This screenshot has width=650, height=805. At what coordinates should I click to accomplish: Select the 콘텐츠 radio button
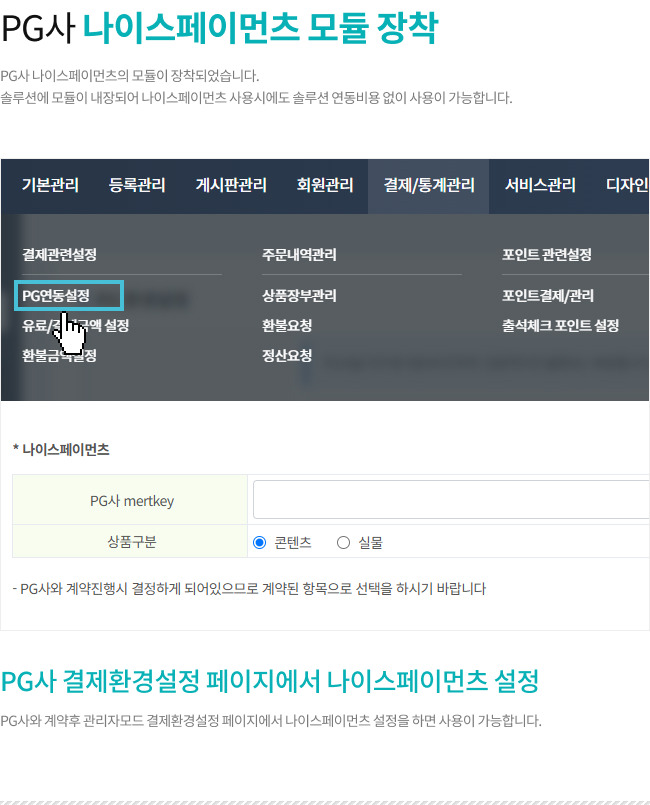[260, 543]
